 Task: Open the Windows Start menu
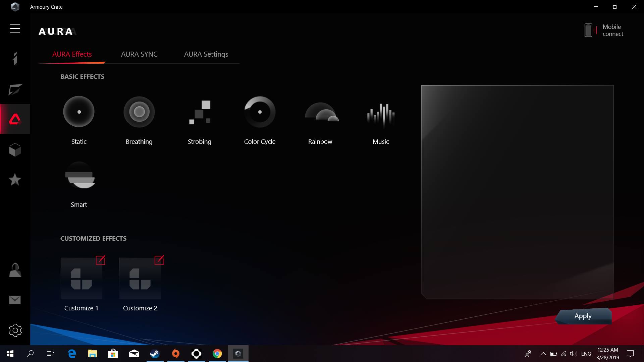[10, 354]
